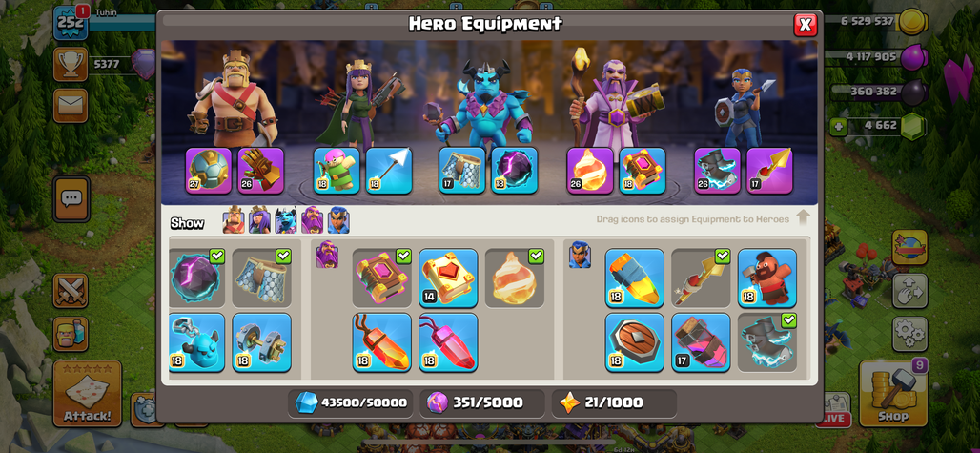Tap the Attack! map button

tap(88, 393)
